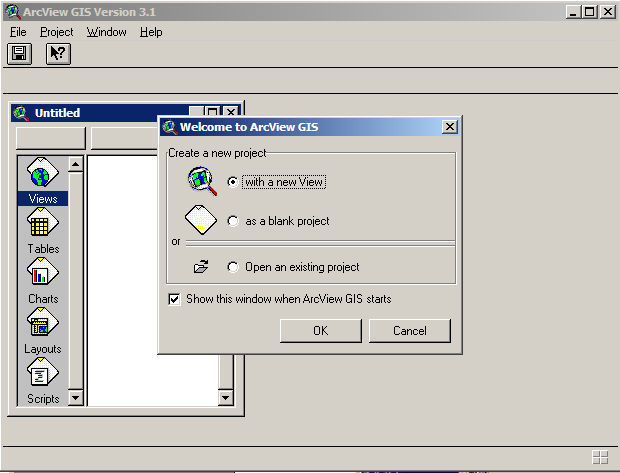
Task: Minimize the ArcView GIS main window
Action: coord(573,12)
